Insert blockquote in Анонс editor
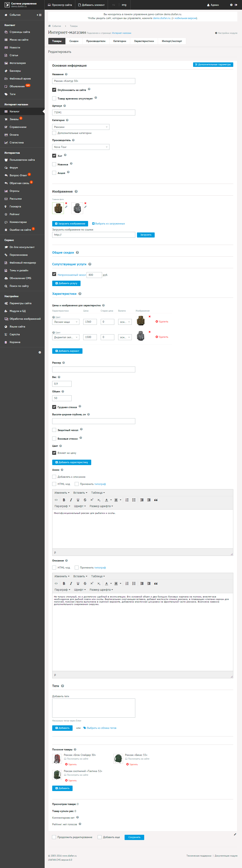The width and height of the screenshot is (242, 868). click(x=156, y=500)
